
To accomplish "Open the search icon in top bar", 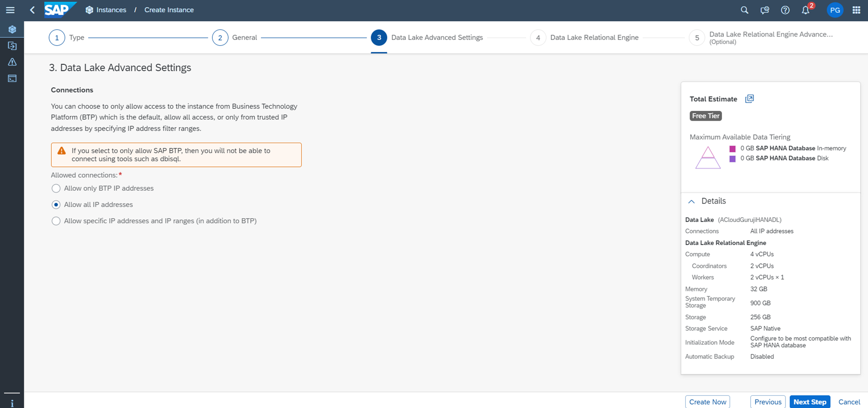I will [x=744, y=10].
